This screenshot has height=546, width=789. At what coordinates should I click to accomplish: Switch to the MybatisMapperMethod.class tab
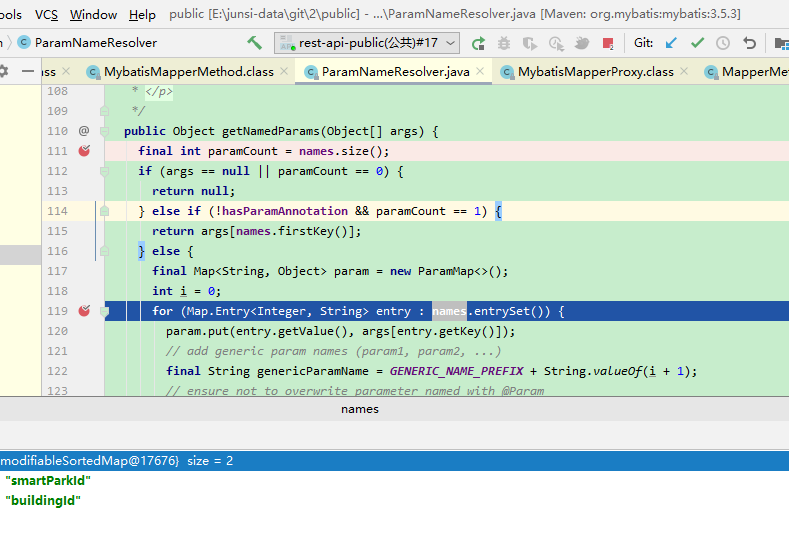[189, 72]
